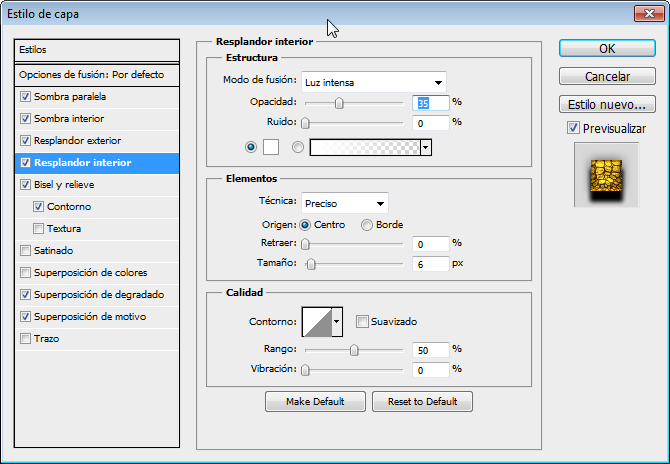Screen dimensions: 670x464
Task: Select Opciones de fusión: Por defecto
Action: 97,75
